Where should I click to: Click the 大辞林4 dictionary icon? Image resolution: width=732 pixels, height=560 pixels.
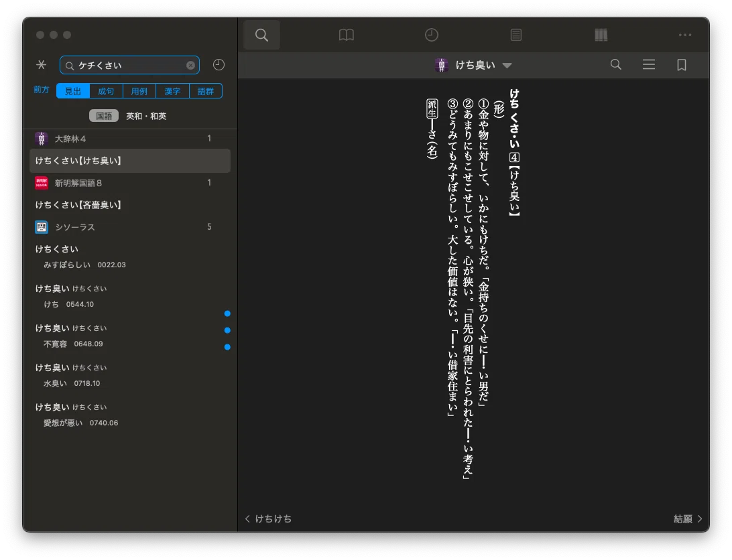(42, 139)
